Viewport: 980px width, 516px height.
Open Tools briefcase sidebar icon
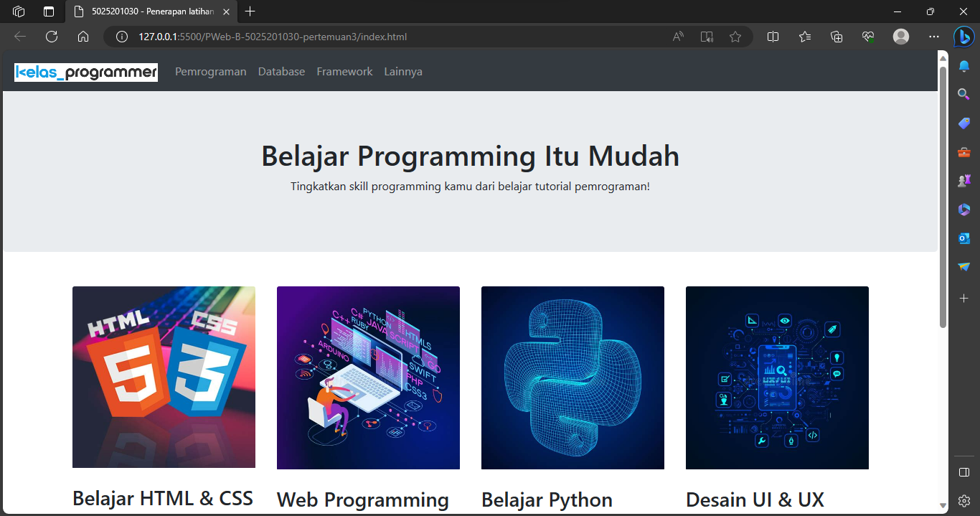(964, 152)
